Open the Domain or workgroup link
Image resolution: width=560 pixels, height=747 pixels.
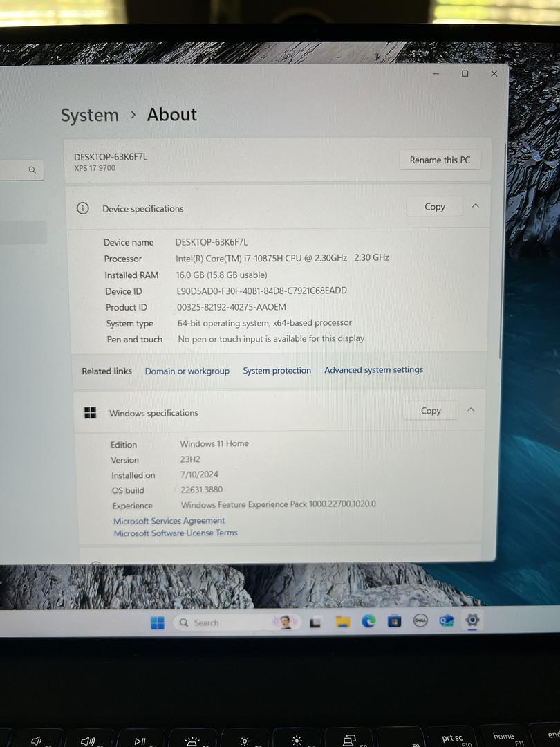[x=187, y=371]
